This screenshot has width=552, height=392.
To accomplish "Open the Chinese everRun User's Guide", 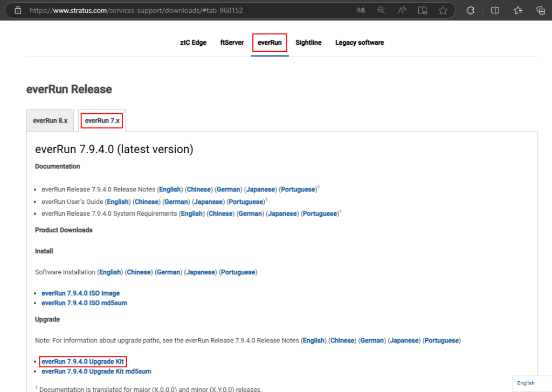I will click(x=147, y=202).
